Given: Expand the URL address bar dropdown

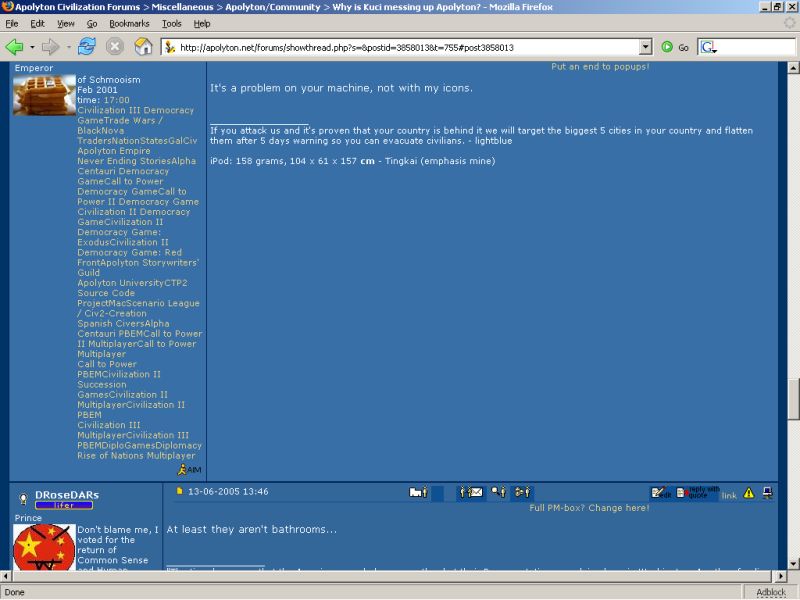Looking at the screenshot, I should (645, 47).
